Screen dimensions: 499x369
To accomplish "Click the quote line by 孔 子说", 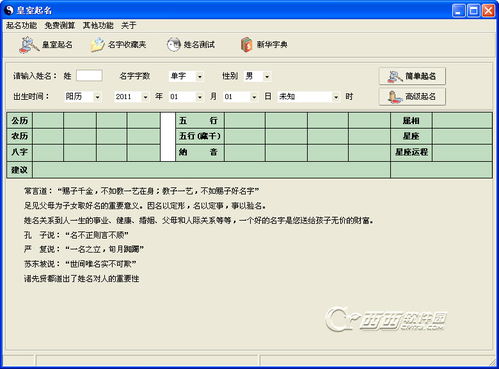I will point(76,235).
